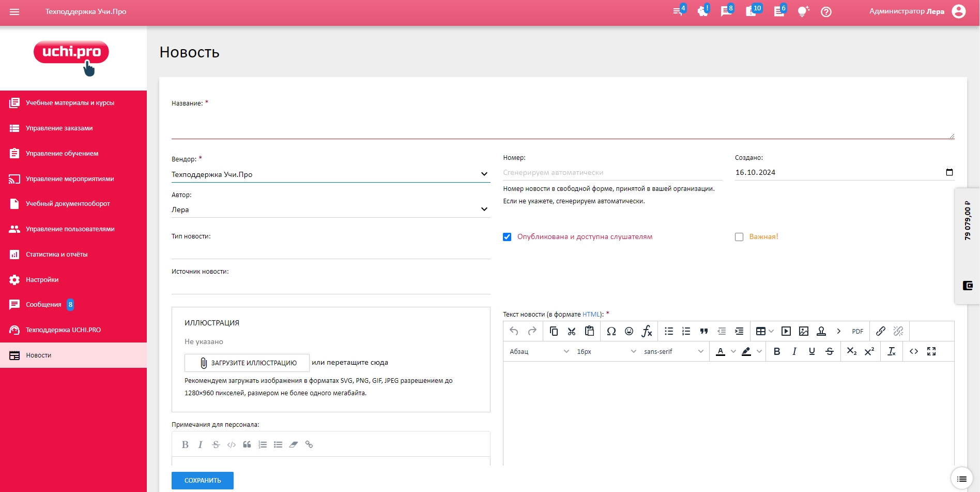Open 'Управление обучением' sidebar menu

point(73,154)
